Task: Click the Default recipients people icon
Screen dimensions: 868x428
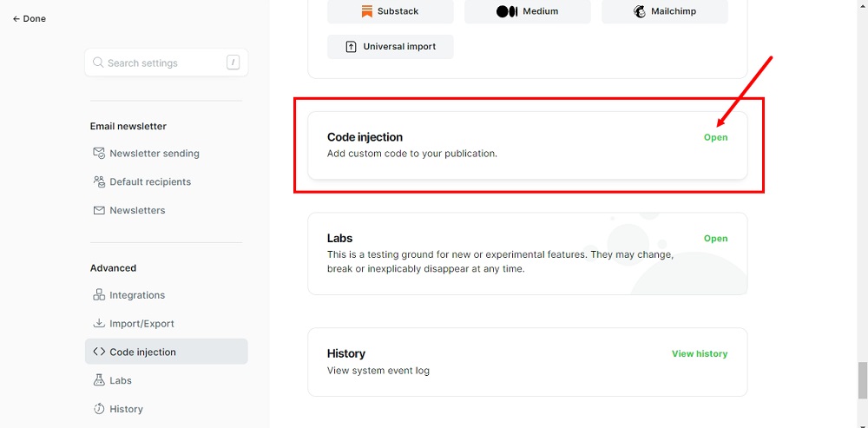Action: coord(99,181)
